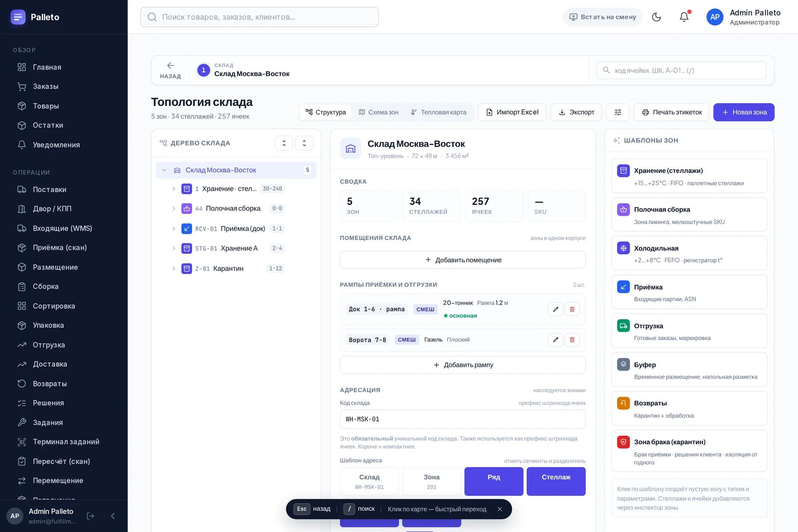Collapse all warehouse tree nodes with the icon

[x=284, y=143]
